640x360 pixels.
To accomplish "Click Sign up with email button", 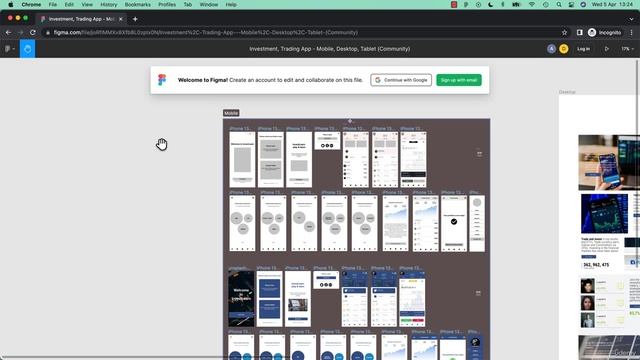I will [x=459, y=80].
